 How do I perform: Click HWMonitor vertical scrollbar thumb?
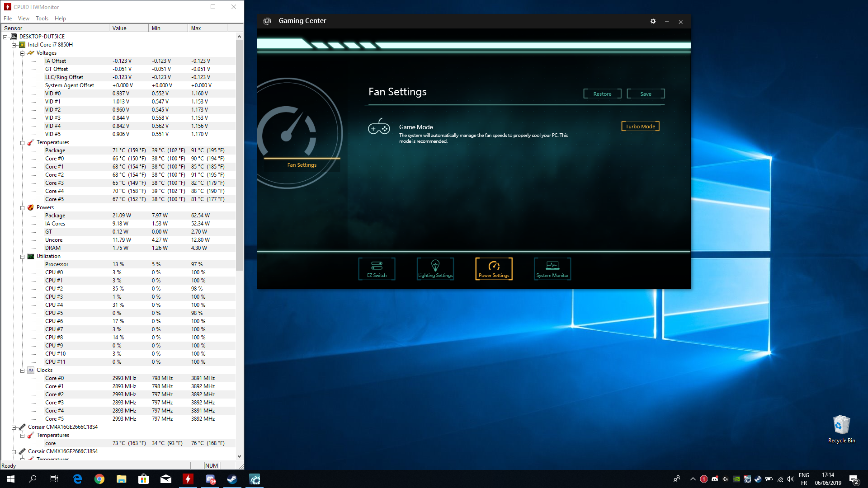coord(239,156)
